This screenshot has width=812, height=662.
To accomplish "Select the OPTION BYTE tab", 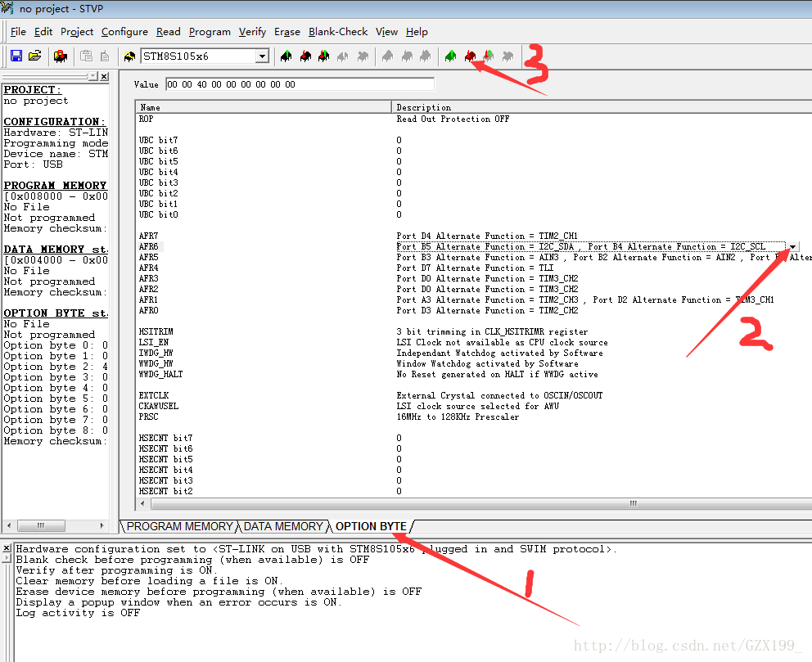I will pyautogui.click(x=371, y=526).
